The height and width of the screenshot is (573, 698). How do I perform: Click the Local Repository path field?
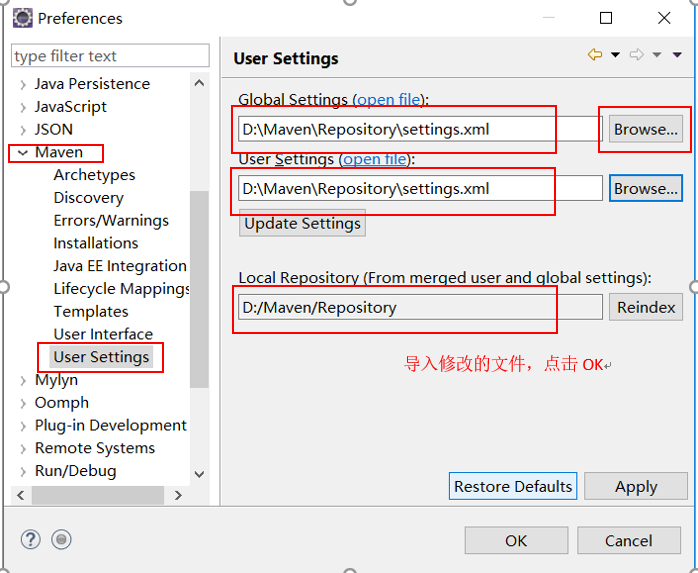[420, 307]
